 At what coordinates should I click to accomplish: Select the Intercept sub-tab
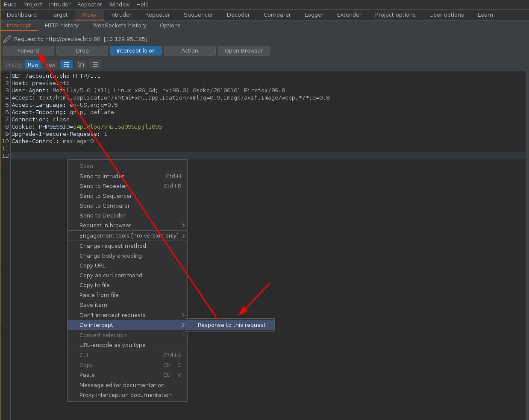19,26
